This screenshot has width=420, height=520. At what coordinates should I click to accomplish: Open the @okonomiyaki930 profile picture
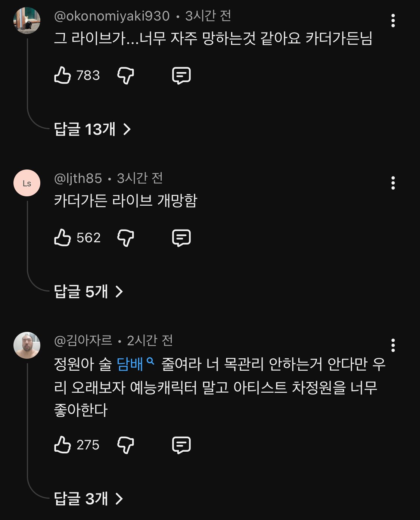27,21
